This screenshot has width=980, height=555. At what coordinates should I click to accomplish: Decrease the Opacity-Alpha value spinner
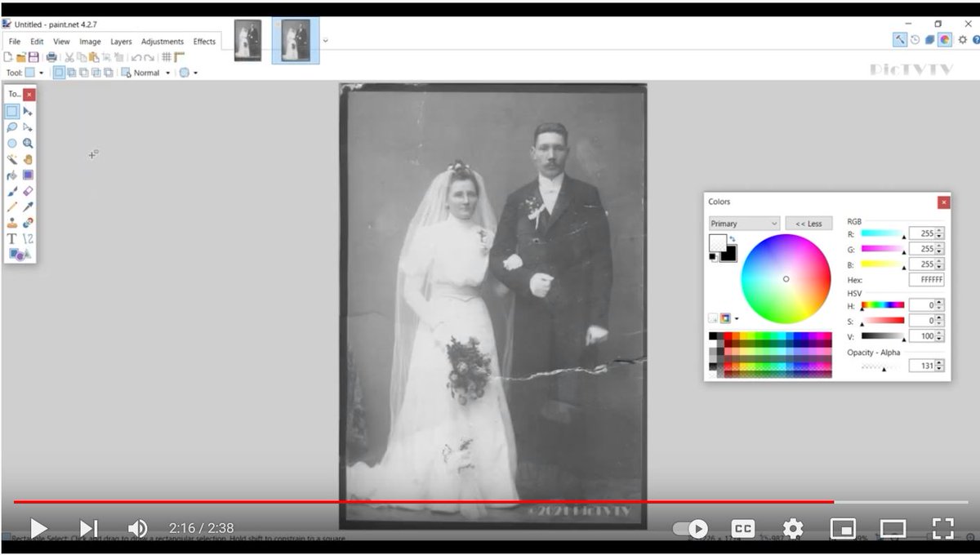[x=940, y=369]
